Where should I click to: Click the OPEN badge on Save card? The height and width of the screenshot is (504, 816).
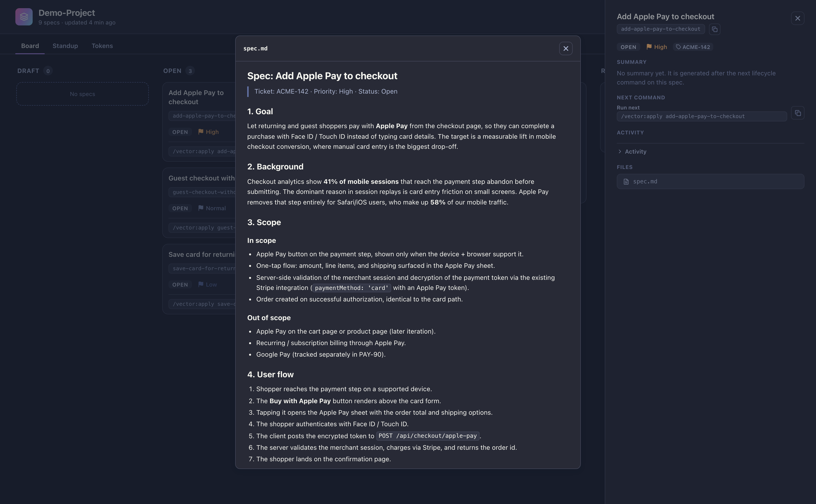(x=180, y=285)
